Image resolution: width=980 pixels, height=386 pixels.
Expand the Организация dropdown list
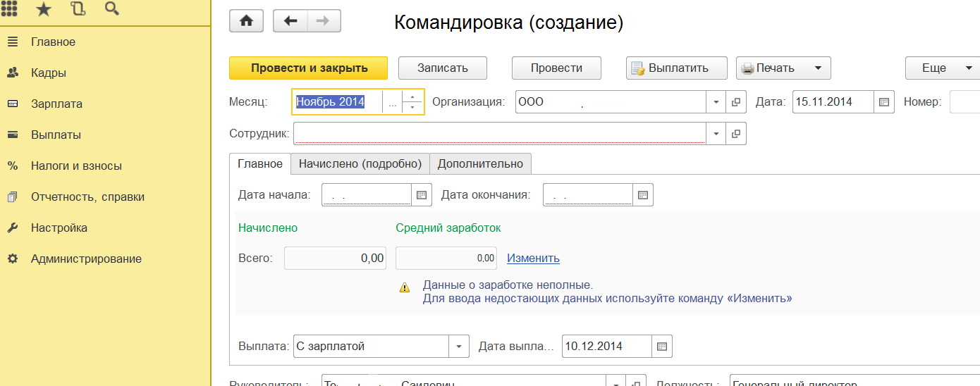tap(716, 101)
